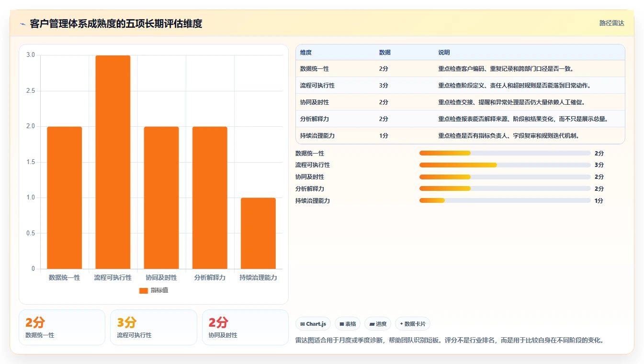The image size is (644, 364).
Task: Click the 1.5 y-axis label
Action: point(31,162)
